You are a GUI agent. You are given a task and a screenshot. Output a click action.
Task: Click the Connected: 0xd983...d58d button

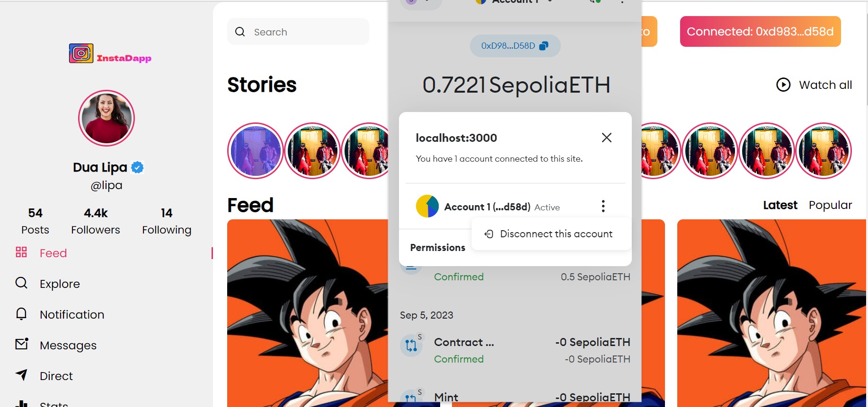[760, 32]
